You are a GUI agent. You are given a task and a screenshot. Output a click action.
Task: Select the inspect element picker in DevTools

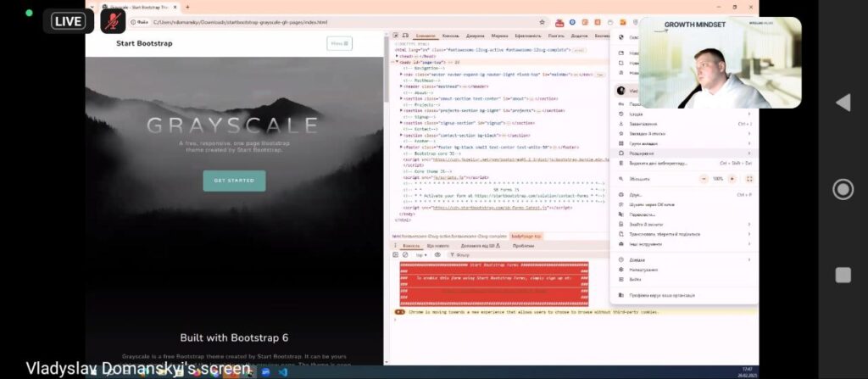[395, 36]
